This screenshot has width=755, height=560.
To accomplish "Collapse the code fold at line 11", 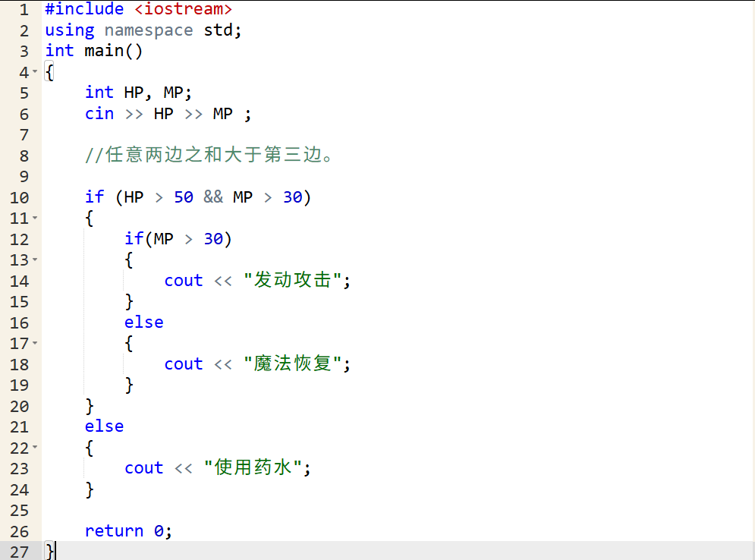I will pos(35,218).
